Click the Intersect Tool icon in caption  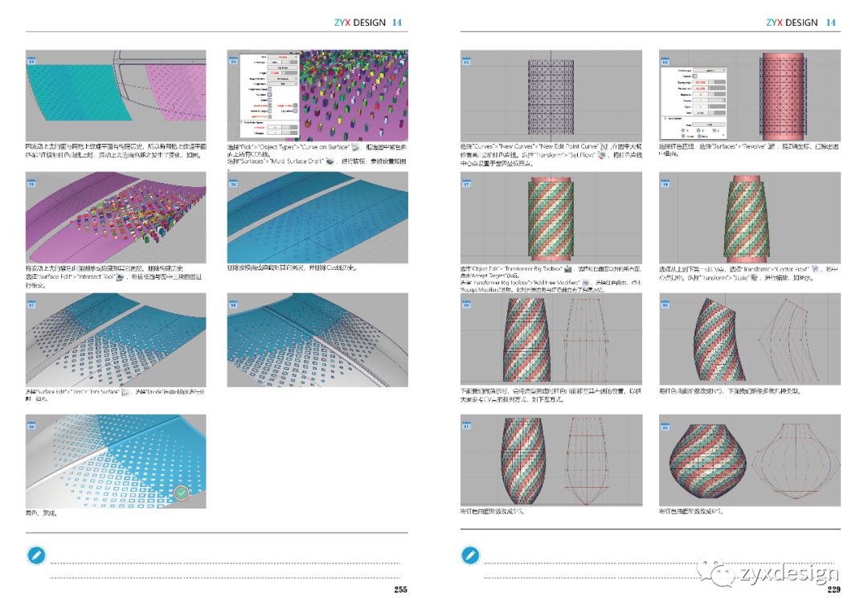coord(120,277)
